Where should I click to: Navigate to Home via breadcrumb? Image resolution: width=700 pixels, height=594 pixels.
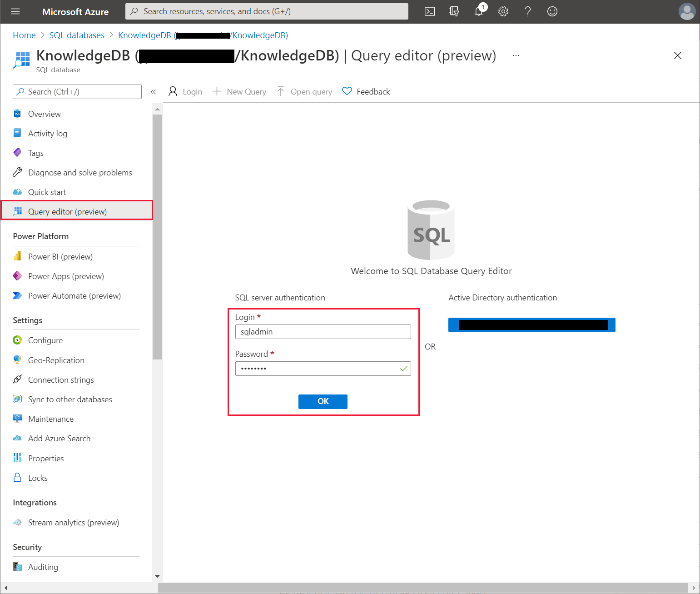[24, 35]
